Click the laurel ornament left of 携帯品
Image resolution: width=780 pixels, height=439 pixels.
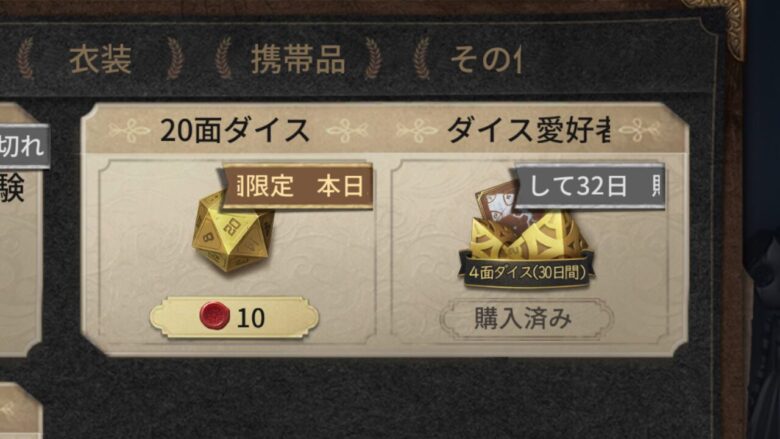(224, 59)
